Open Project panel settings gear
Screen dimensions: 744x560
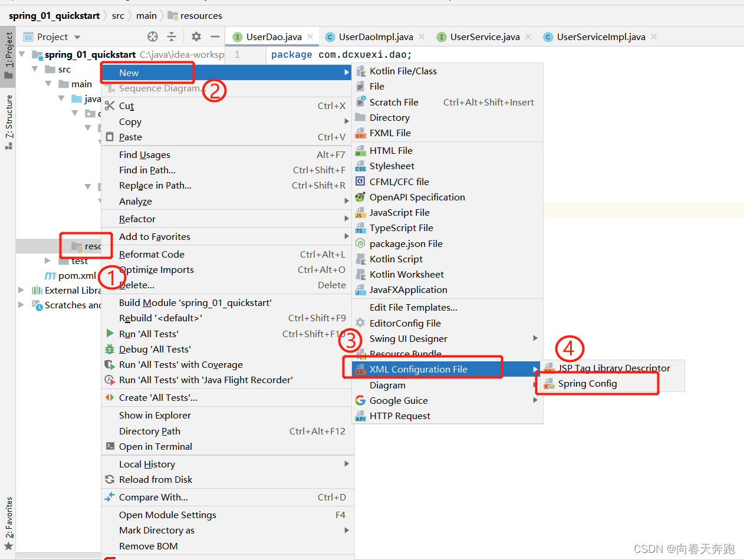click(196, 37)
